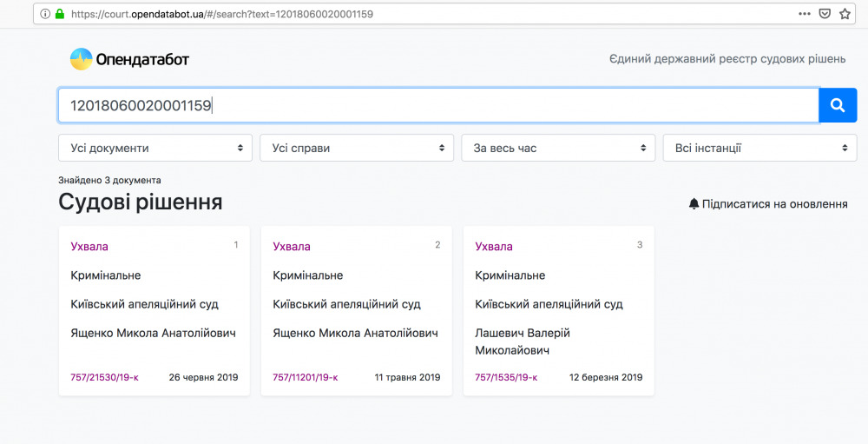Screen dimensions: 868x444
Task: Open the За весь час period dropdown
Action: pos(558,148)
